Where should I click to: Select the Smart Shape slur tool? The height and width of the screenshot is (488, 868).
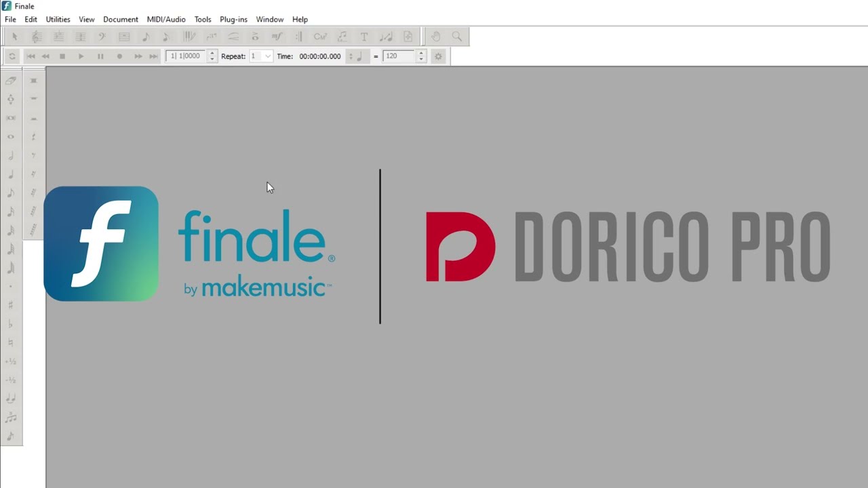coord(233,37)
